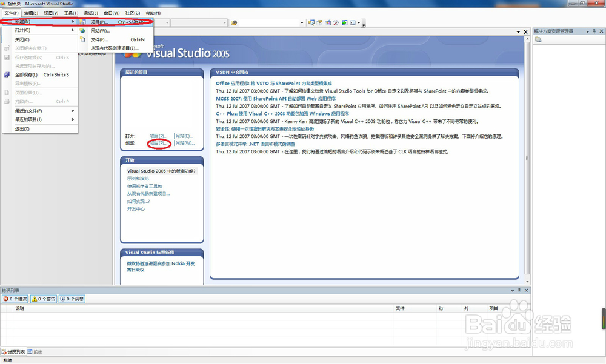Click inside the find combo text field
This screenshot has height=364, width=606.
[268, 23]
